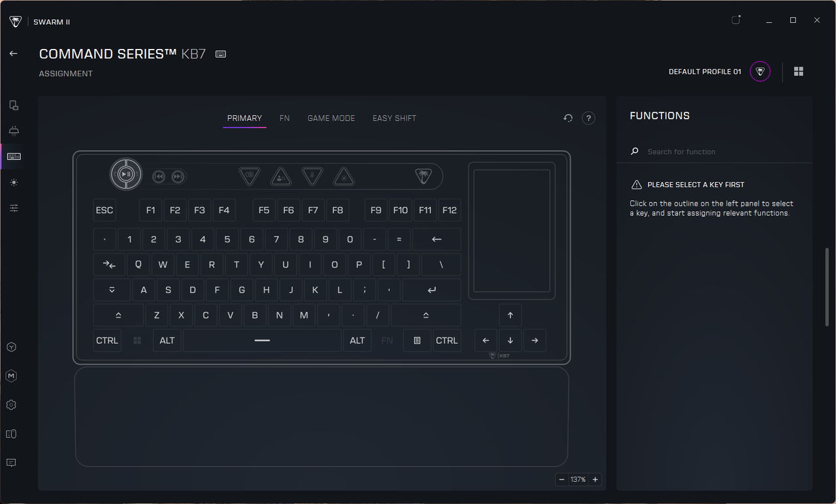Select the sidebar keyboard assignment icon
This screenshot has height=504, width=836.
(x=13, y=157)
